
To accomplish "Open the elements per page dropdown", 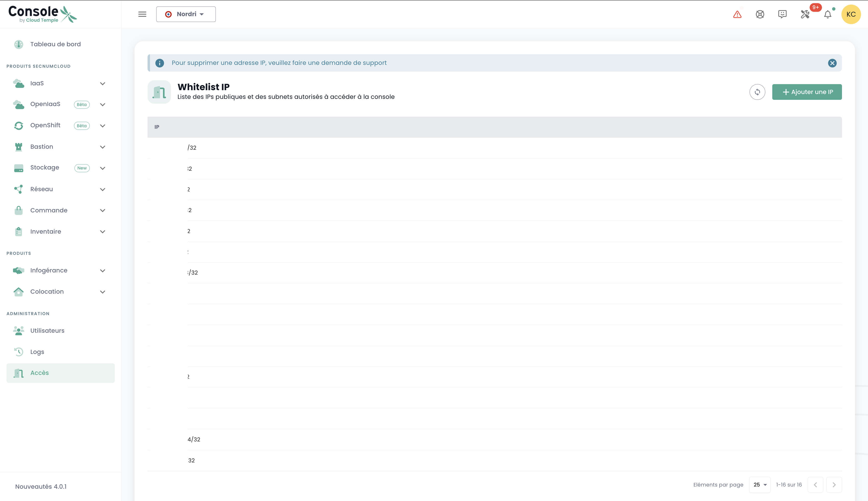I will click(x=760, y=484).
